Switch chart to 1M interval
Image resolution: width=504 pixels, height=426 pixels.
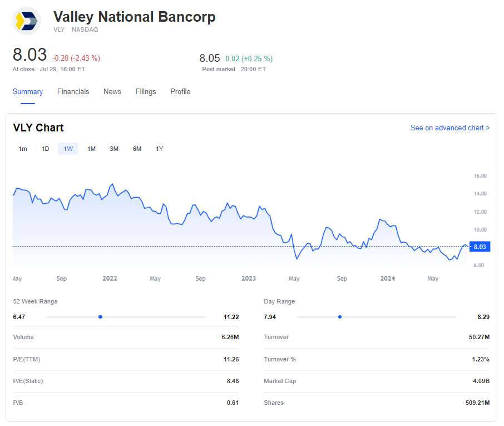(91, 149)
